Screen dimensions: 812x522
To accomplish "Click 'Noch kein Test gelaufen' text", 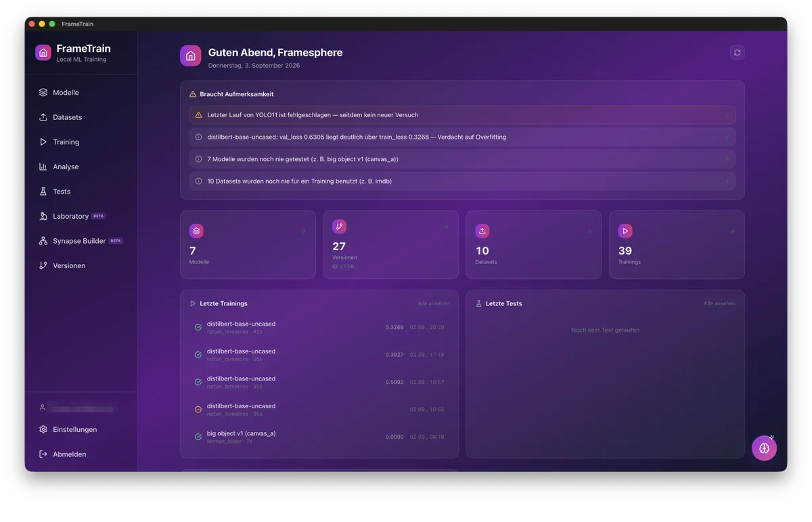I will [x=605, y=330].
